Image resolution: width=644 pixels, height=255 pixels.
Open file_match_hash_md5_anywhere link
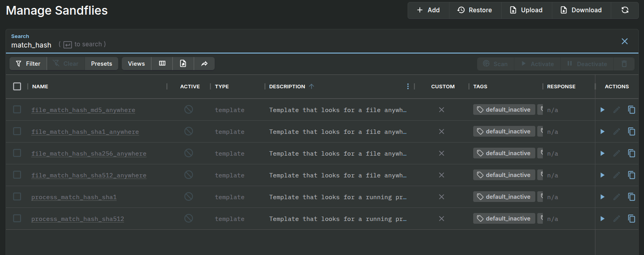(x=83, y=110)
